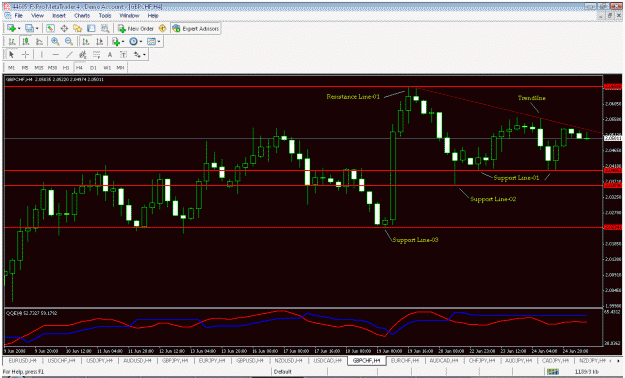Click the Resistance Line-01 chart label
The width and height of the screenshot is (625, 378).
click(353, 96)
